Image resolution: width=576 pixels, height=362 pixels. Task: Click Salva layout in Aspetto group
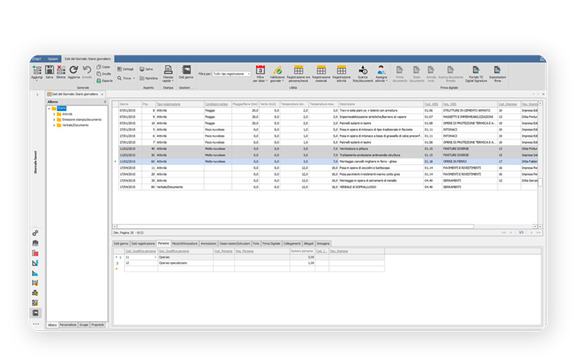click(x=146, y=69)
